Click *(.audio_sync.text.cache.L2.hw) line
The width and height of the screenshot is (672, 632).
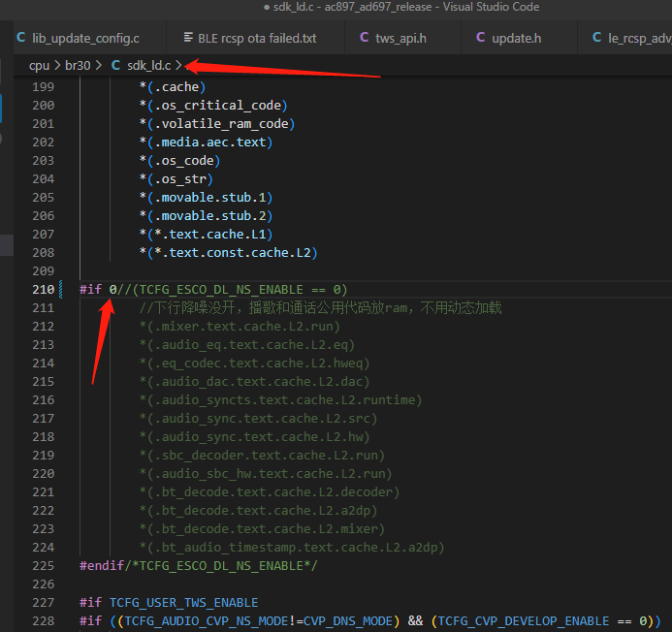tap(255, 437)
